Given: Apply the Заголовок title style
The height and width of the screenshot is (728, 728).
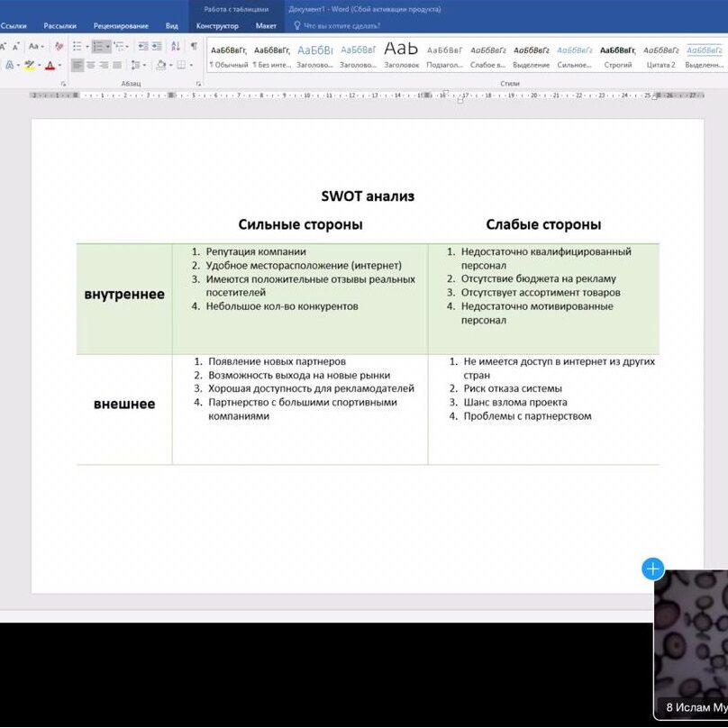Looking at the screenshot, I should point(401,55).
